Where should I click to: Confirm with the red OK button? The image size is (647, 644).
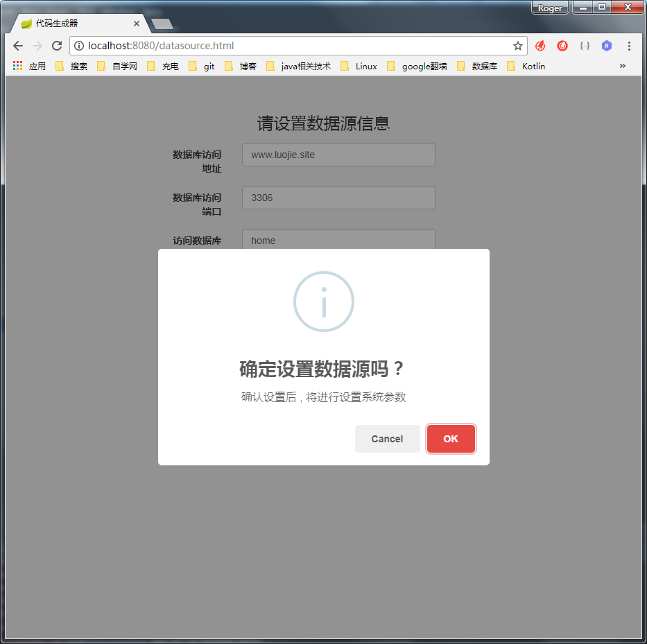(x=451, y=439)
